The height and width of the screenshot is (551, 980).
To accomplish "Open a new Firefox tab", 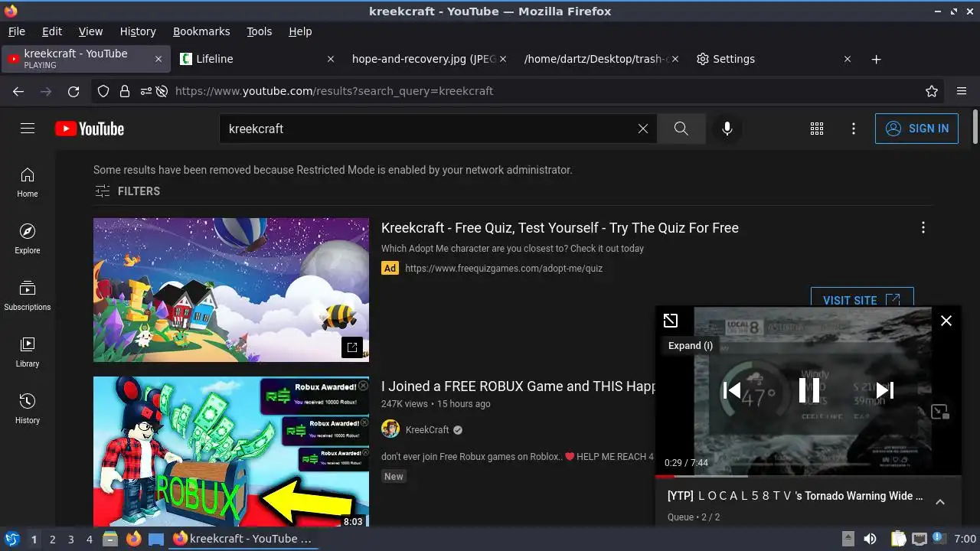I will [x=877, y=59].
